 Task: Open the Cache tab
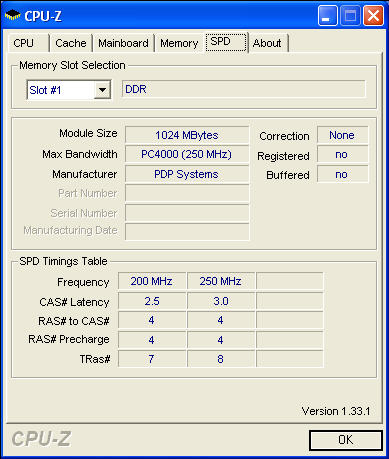tap(71, 43)
